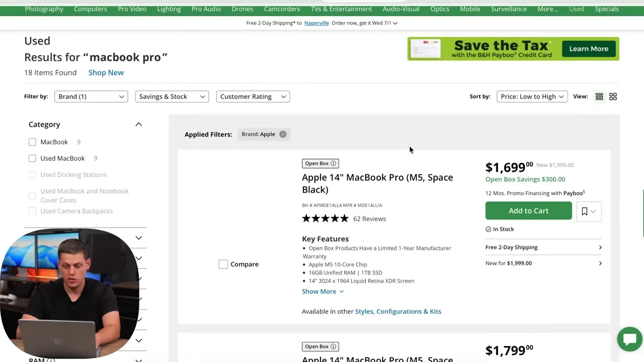644x362 pixels.
Task: Go to the Used section
Action: [x=577, y=9]
